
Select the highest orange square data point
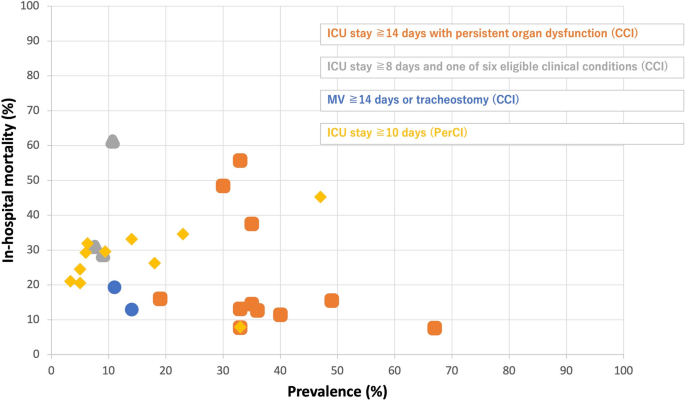(x=240, y=160)
